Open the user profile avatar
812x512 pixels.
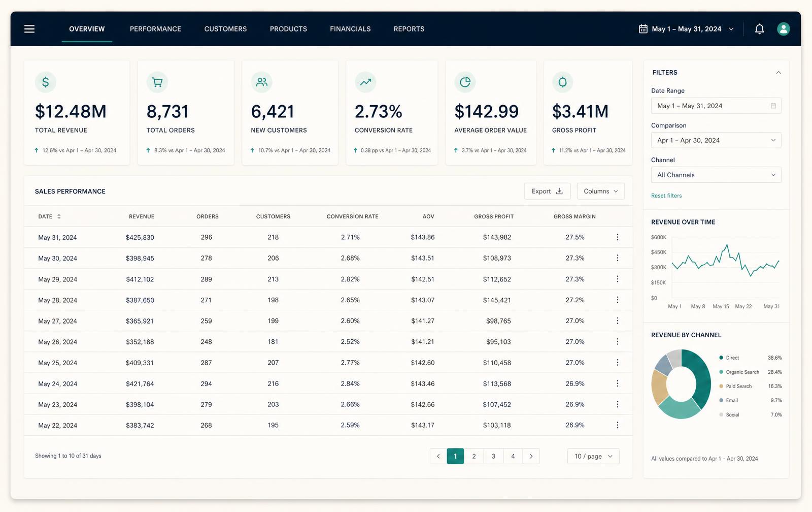(x=783, y=29)
